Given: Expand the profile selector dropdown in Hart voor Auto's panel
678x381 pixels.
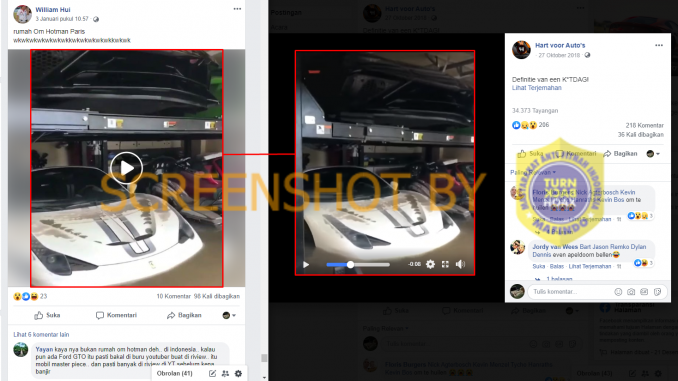Looking at the screenshot, I should click(653, 154).
